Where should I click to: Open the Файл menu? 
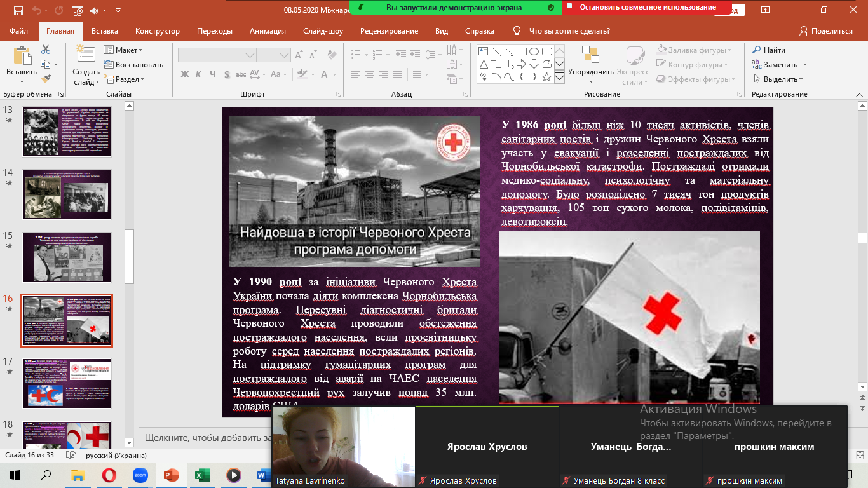point(19,31)
